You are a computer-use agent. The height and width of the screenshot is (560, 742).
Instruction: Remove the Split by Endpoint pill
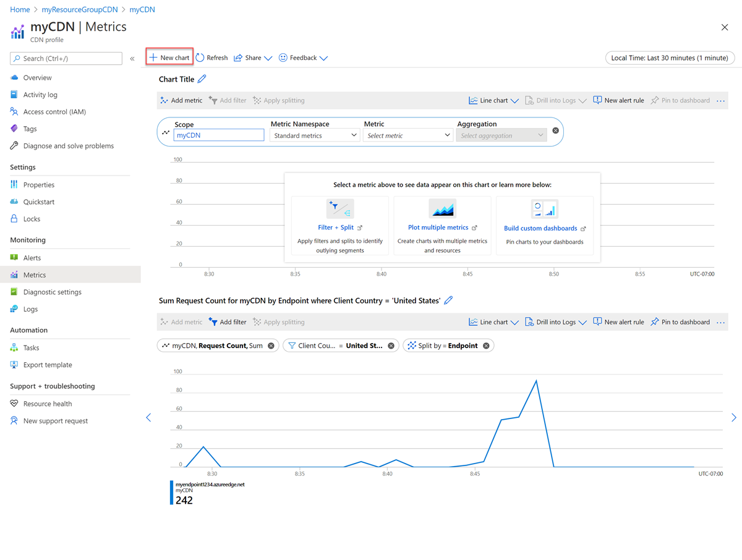coord(486,346)
